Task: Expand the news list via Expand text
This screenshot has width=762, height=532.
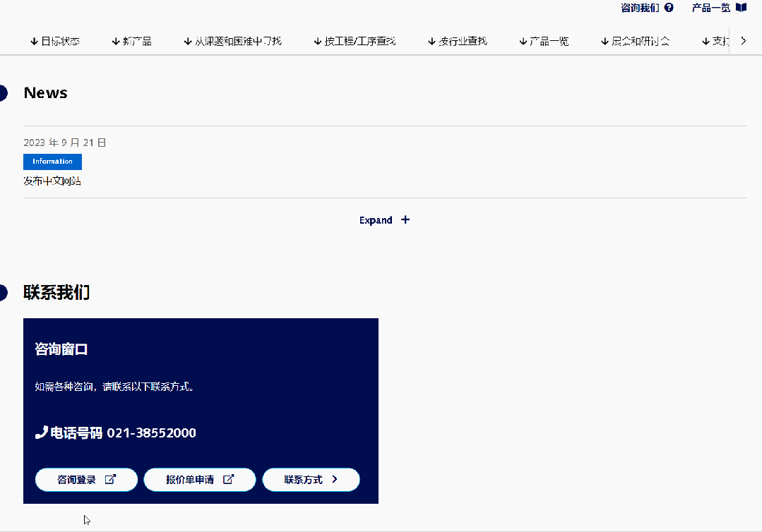Action: click(375, 220)
